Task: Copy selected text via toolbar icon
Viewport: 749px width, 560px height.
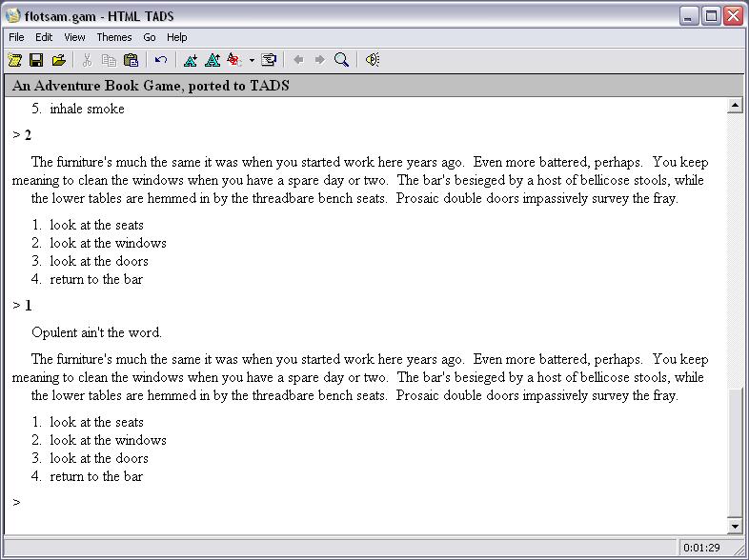Action: pos(109,60)
